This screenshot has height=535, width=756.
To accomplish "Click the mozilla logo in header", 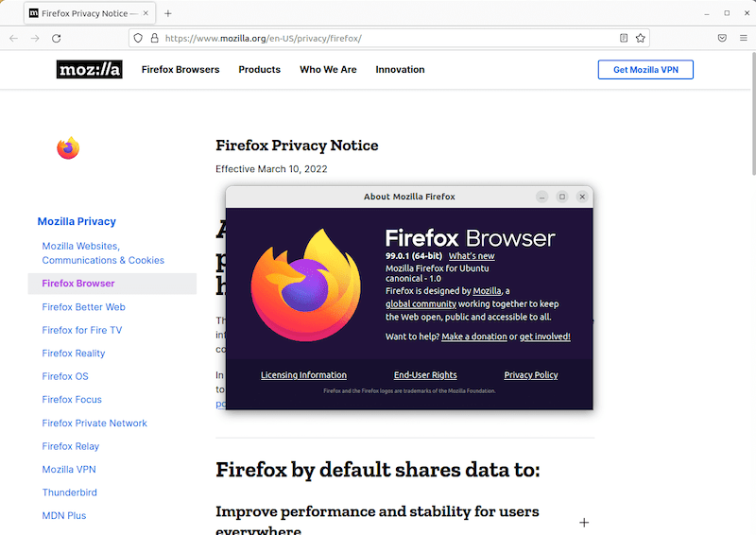I will click(x=89, y=69).
